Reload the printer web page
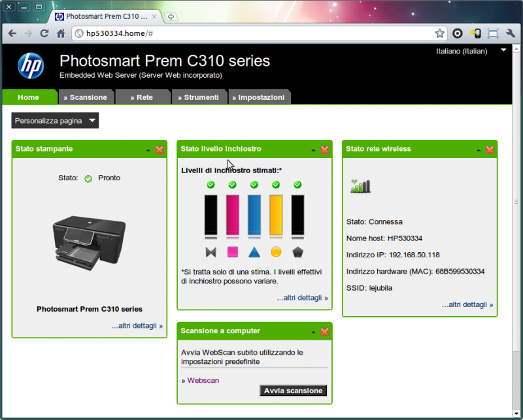 point(44,33)
